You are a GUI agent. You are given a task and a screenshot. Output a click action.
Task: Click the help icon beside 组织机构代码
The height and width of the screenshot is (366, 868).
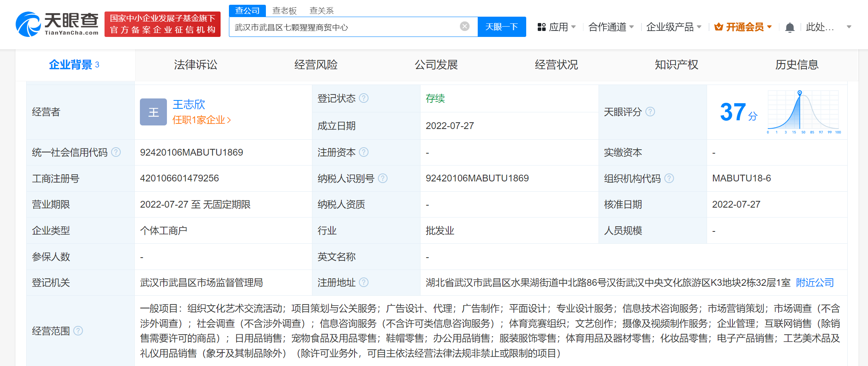(669, 178)
